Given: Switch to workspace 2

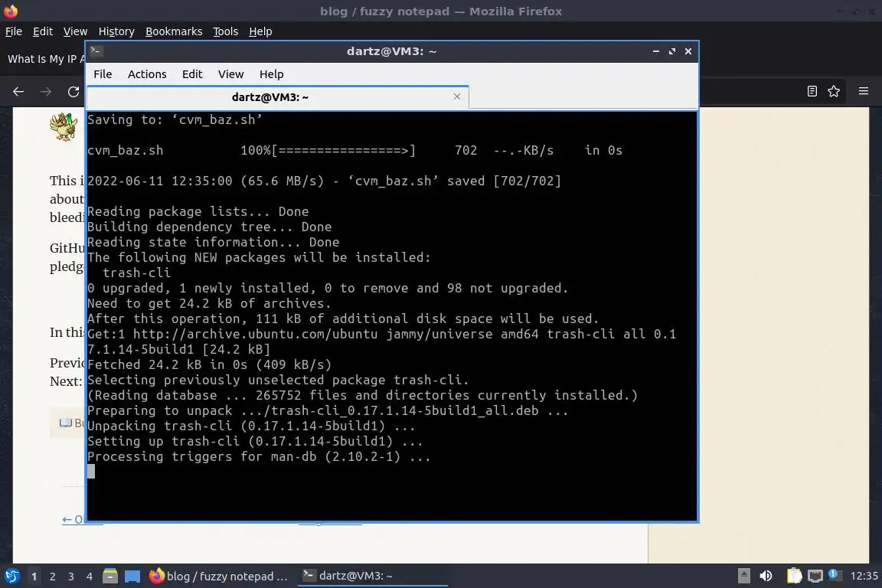Looking at the screenshot, I should pyautogui.click(x=53, y=577).
